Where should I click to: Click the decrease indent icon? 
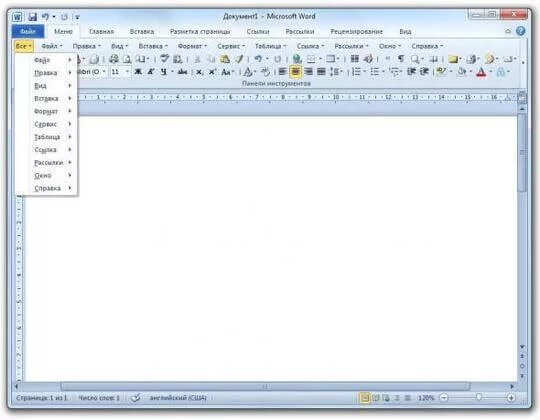click(x=412, y=72)
